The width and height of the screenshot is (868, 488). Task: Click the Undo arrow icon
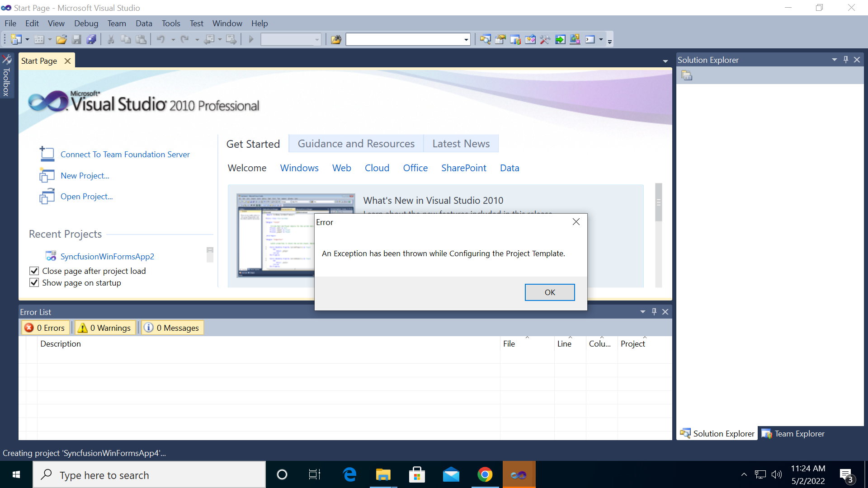(x=161, y=40)
